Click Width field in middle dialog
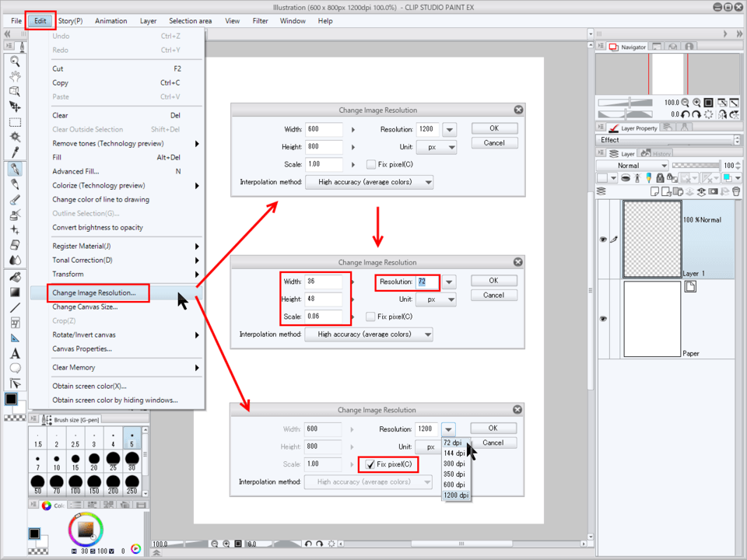This screenshot has height=560, width=747. [x=324, y=282]
